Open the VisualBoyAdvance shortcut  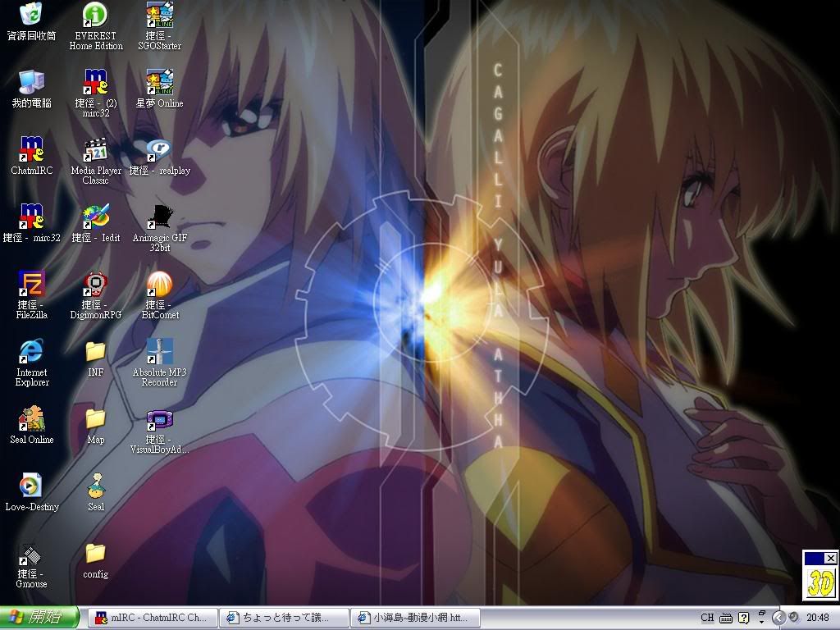coord(159,419)
